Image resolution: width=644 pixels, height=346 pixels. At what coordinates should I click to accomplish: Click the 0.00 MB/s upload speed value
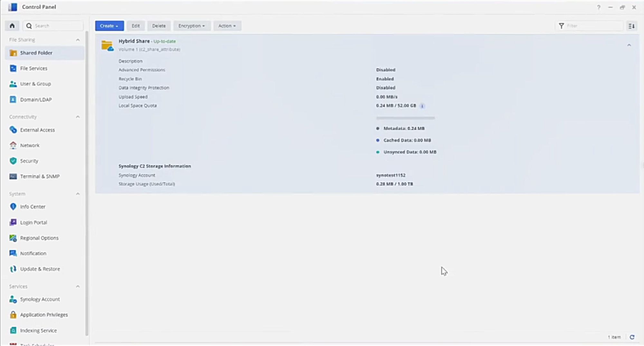(x=387, y=97)
